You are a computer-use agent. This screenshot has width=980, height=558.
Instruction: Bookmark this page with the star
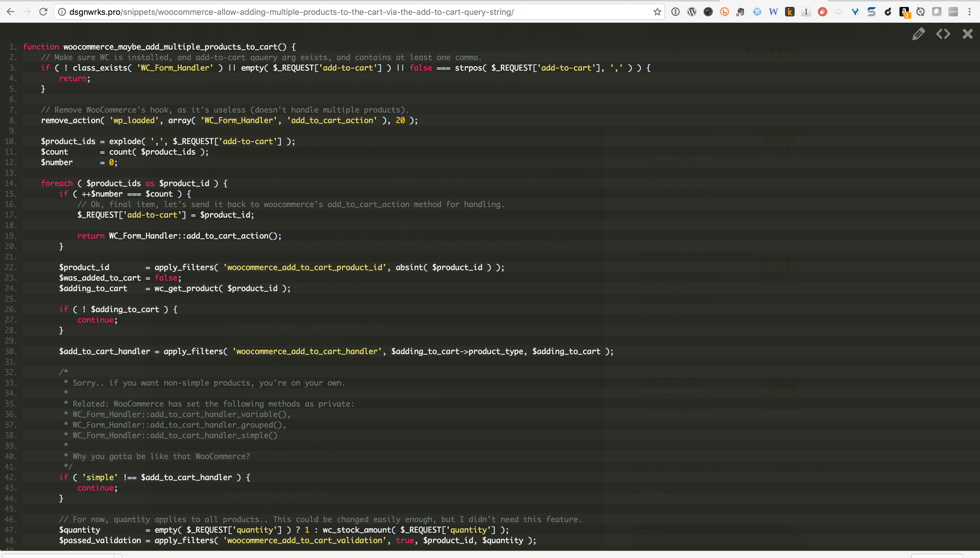pyautogui.click(x=657, y=12)
